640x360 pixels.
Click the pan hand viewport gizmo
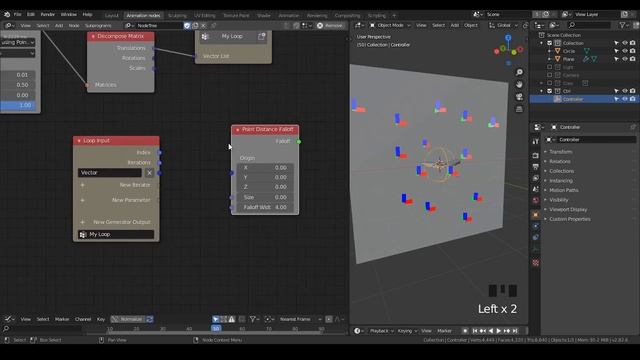pos(519,84)
